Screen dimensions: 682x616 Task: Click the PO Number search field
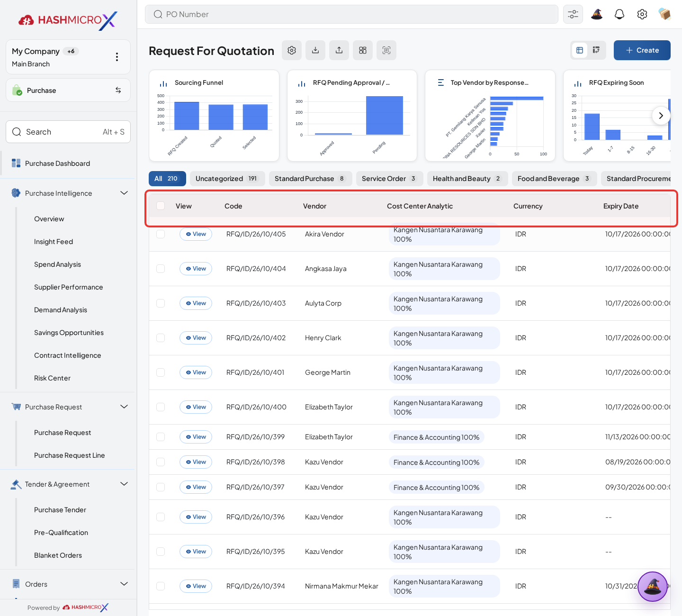(x=351, y=14)
